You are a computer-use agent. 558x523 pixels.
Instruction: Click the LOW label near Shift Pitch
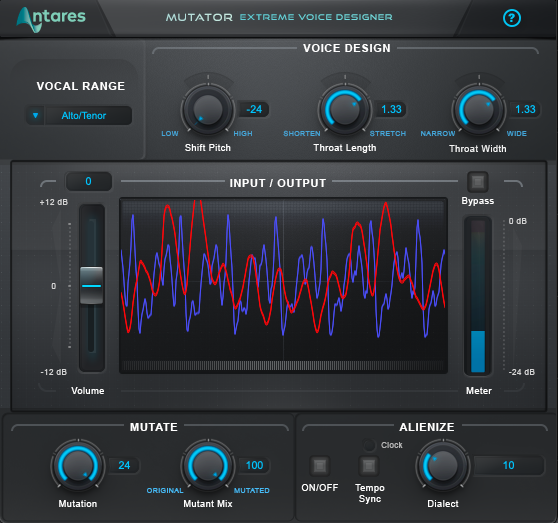pyautogui.click(x=170, y=133)
